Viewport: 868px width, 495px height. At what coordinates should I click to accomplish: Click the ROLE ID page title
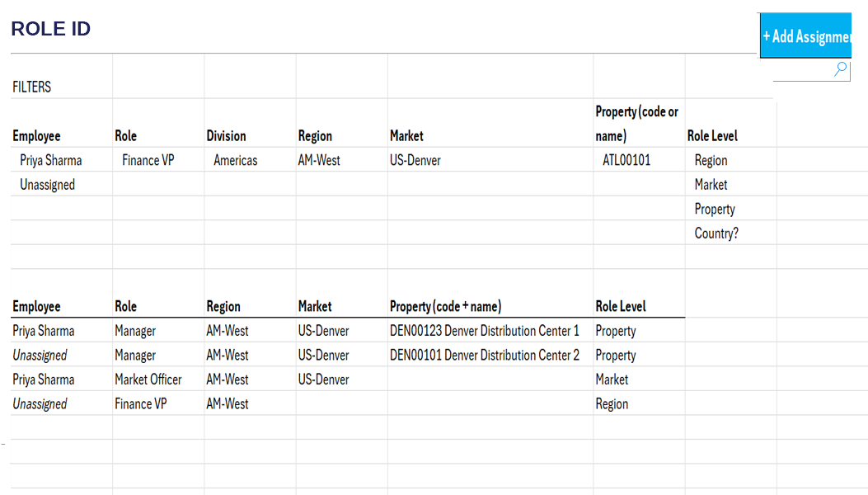pos(51,29)
